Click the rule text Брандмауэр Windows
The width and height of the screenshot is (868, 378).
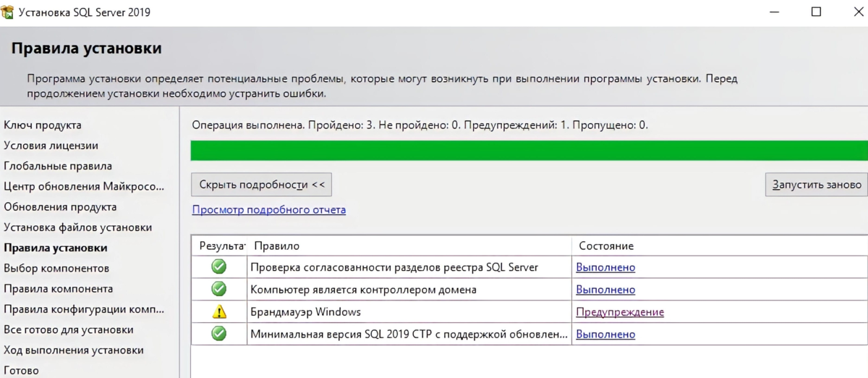click(x=305, y=312)
